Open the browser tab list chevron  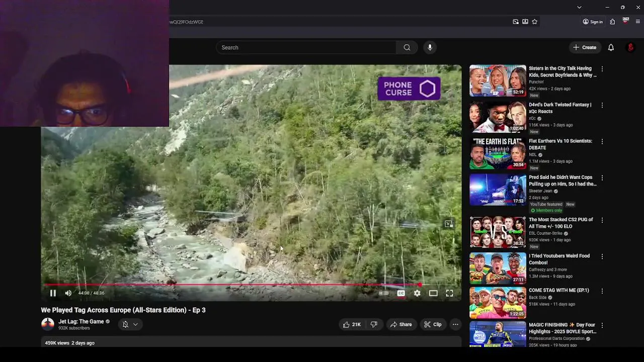pos(579,7)
